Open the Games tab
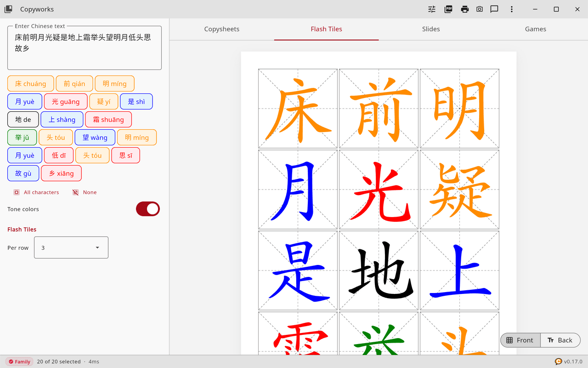Image resolution: width=588 pixels, height=368 pixels. point(536,29)
